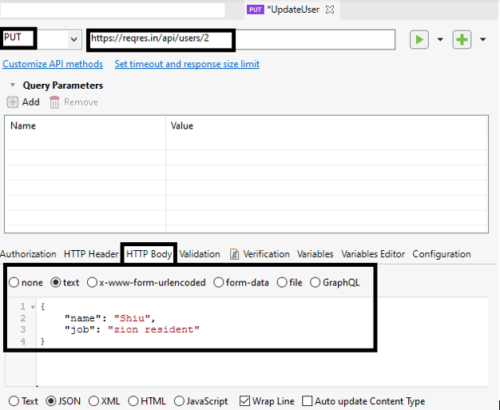Click the Name column header
The height and width of the screenshot is (410, 500).
85,126
